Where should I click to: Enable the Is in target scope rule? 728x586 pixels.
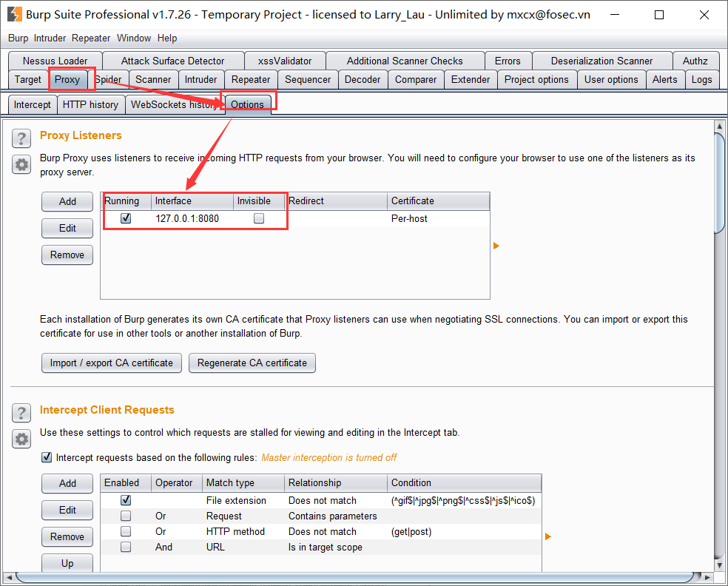point(125,547)
